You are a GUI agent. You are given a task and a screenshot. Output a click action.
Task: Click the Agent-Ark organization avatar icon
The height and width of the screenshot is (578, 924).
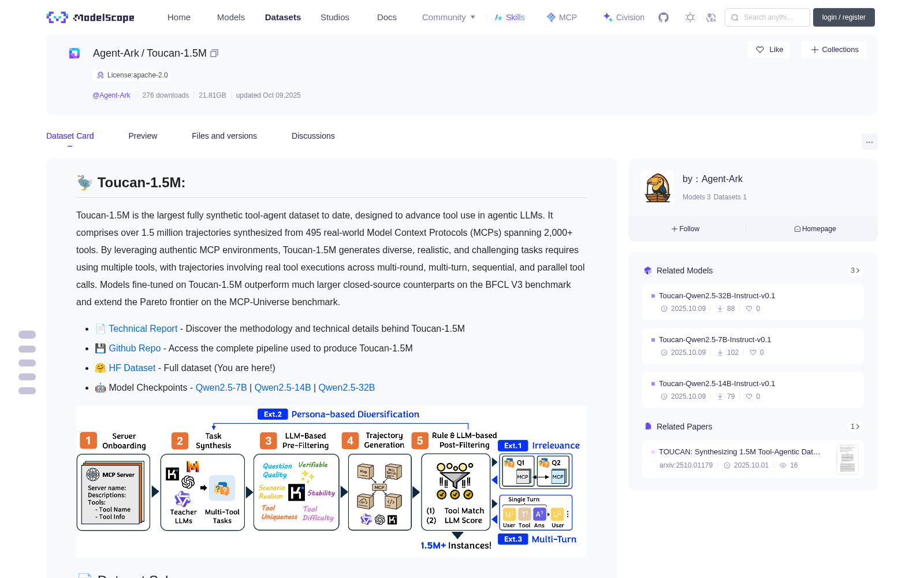74,53
